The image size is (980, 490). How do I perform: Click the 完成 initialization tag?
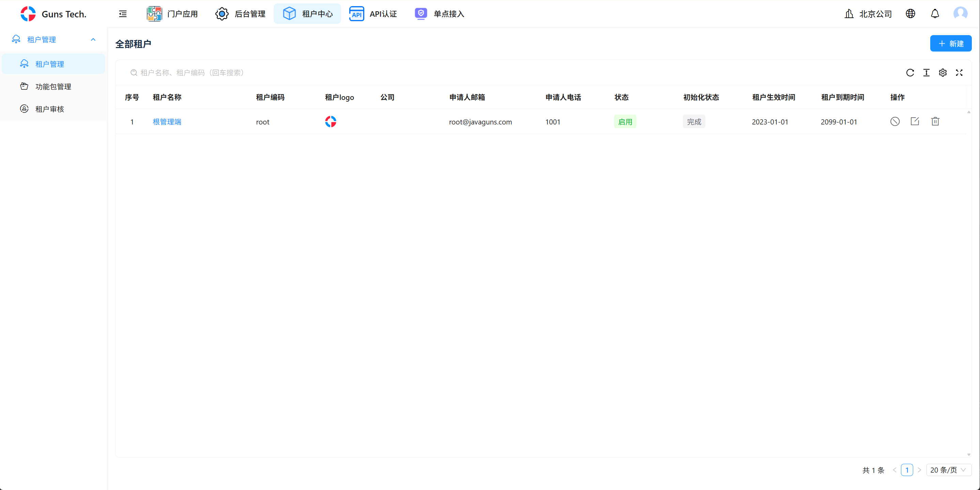pyautogui.click(x=694, y=122)
